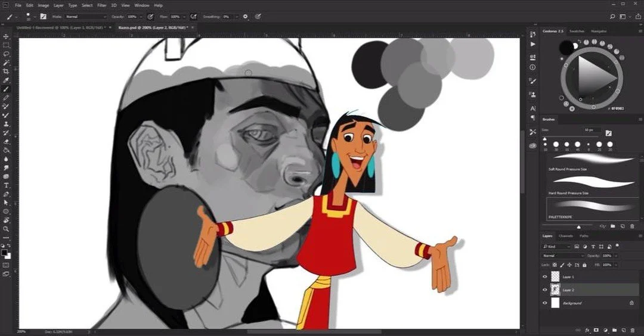
Task: Toggle lock image pixels brush icon
Action: pos(562,265)
